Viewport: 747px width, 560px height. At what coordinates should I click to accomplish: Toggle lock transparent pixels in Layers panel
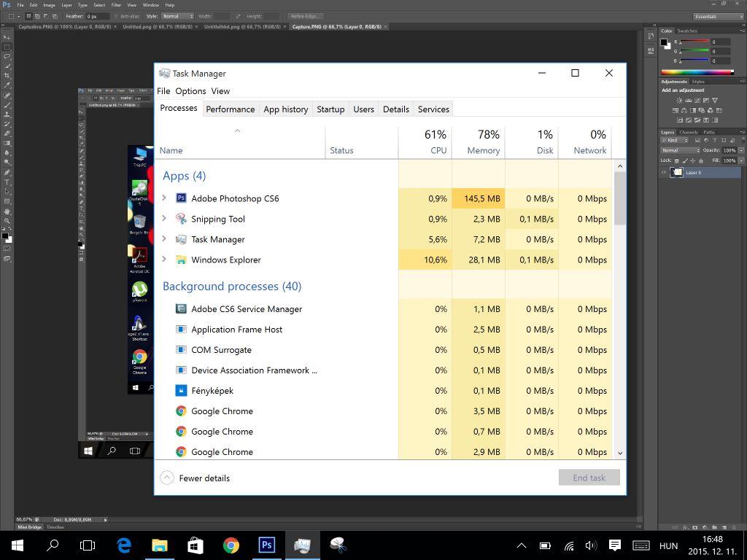pos(677,161)
